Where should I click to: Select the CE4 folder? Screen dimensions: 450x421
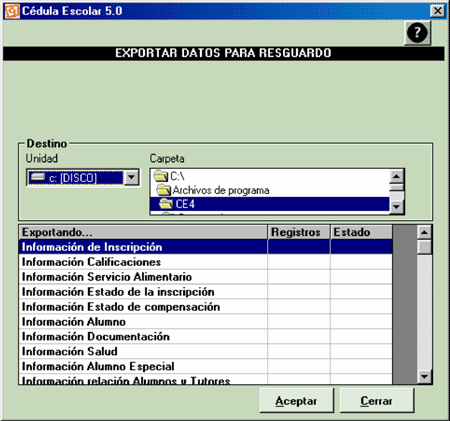(269, 204)
